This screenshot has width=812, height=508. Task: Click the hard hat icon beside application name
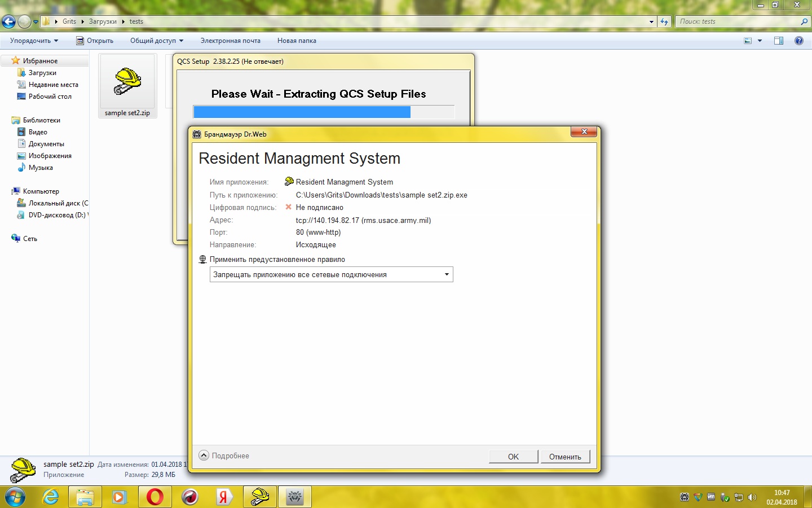pos(289,181)
